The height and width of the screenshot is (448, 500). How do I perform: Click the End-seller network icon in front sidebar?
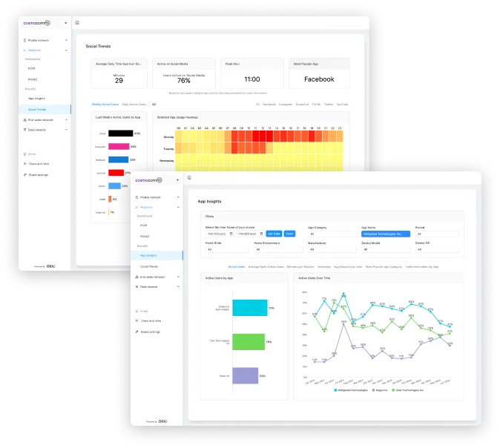(136, 277)
